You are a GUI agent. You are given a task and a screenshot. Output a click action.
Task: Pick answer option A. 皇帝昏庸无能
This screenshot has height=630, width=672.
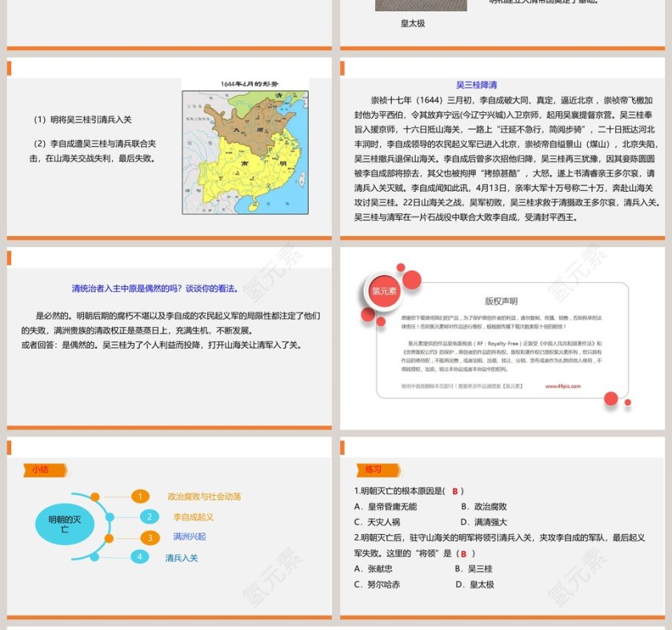(386, 506)
